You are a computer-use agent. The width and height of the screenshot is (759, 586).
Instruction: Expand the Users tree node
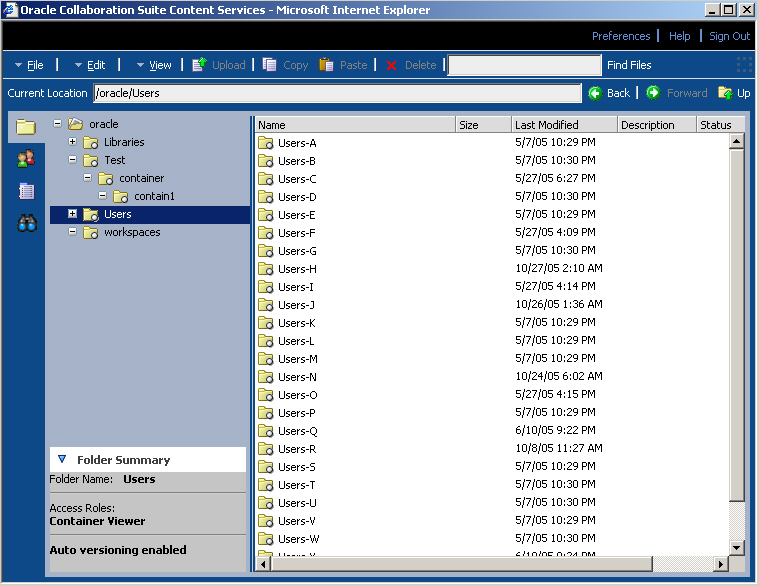(x=73, y=213)
